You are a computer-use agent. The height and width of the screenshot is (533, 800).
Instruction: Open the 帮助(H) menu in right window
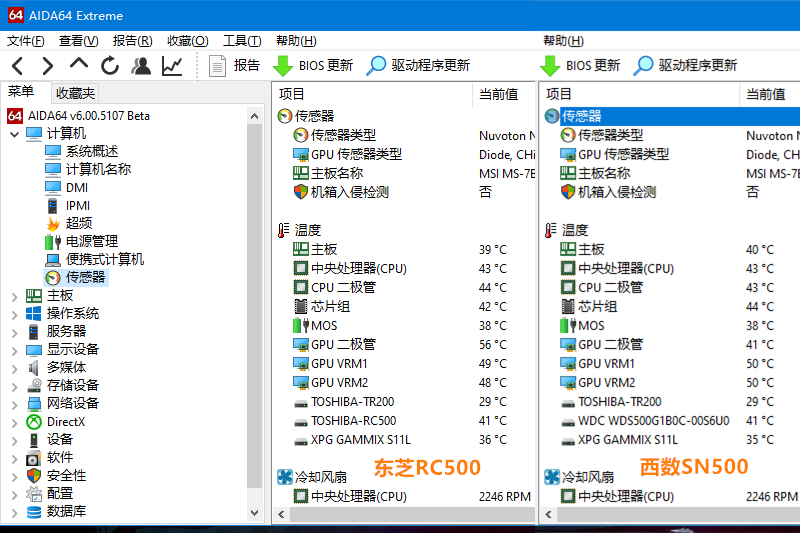563,41
